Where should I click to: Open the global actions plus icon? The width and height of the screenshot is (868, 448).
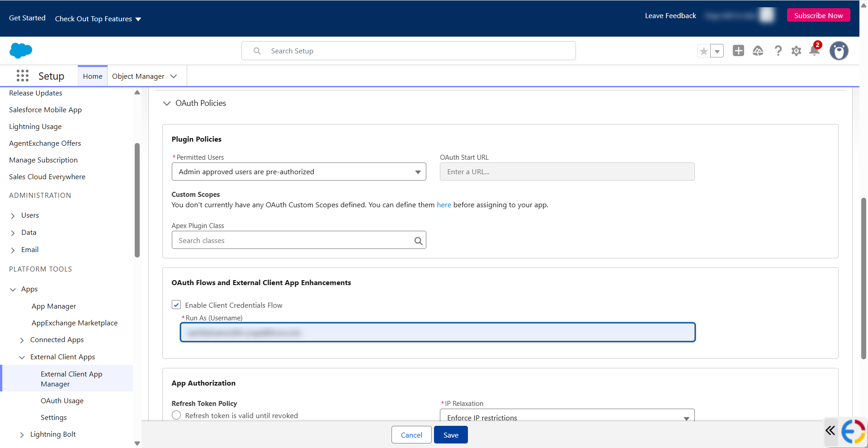(738, 51)
